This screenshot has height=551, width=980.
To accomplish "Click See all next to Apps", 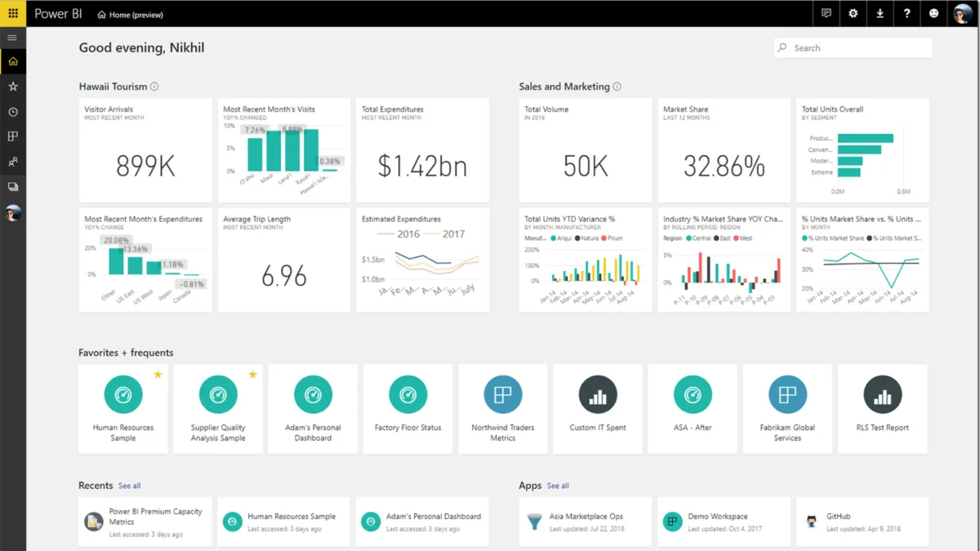I will click(558, 486).
